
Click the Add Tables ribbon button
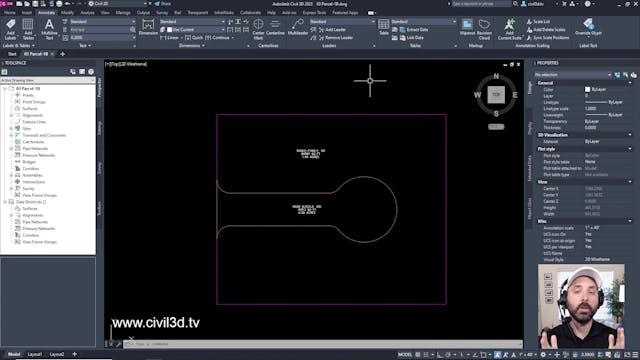click(x=28, y=29)
